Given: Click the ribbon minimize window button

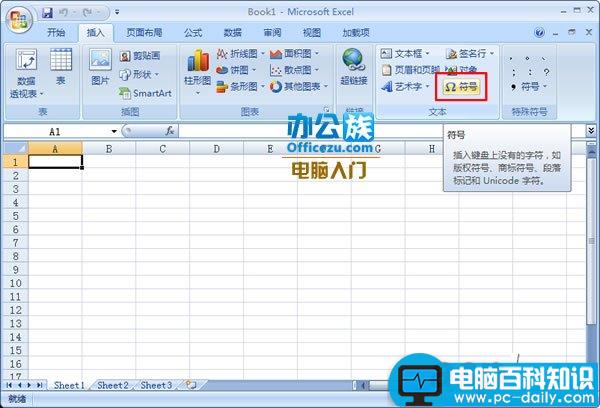Looking at the screenshot, I should click(x=556, y=34).
